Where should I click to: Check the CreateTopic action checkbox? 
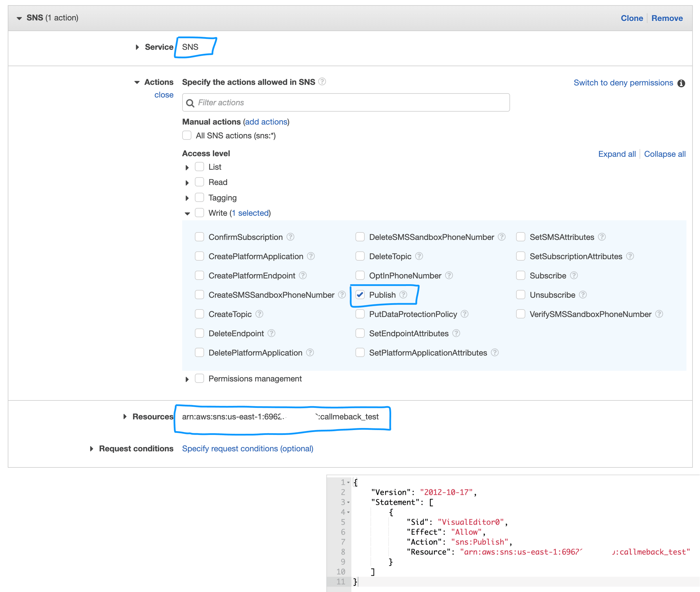(199, 314)
